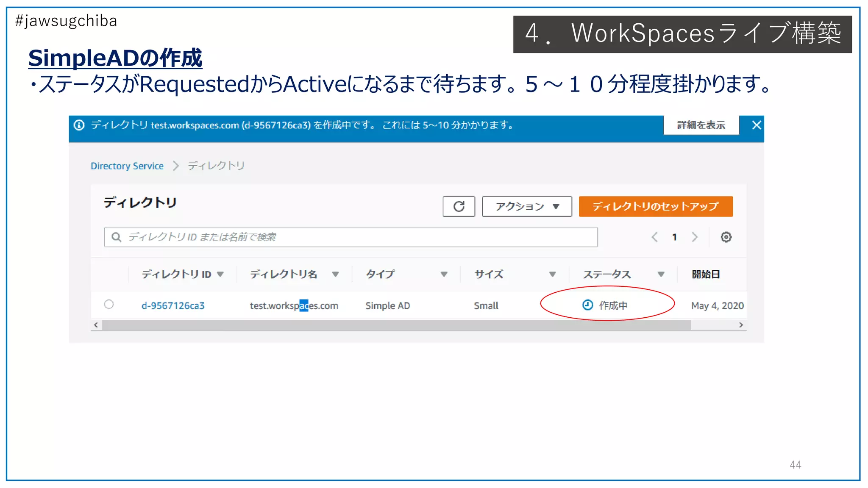Screen dimensions: 868x488
Task: Sort by ディレクトリ名 column arrow
Action: pyautogui.click(x=335, y=274)
